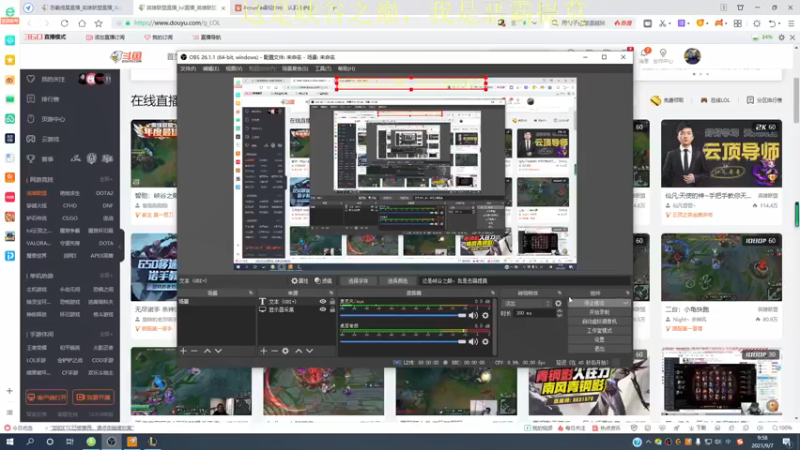
Task: Bookmark page with the star icon
Action: (98, 23)
